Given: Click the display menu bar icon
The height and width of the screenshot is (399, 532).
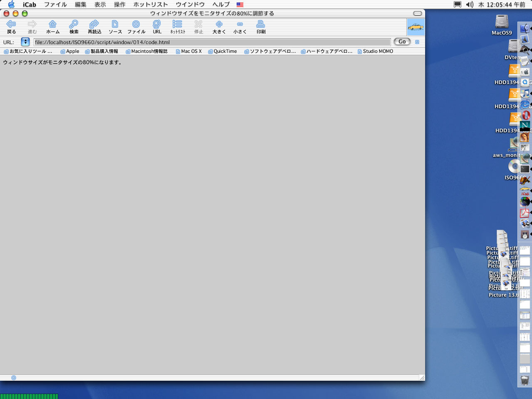Looking at the screenshot, I should (458, 5).
